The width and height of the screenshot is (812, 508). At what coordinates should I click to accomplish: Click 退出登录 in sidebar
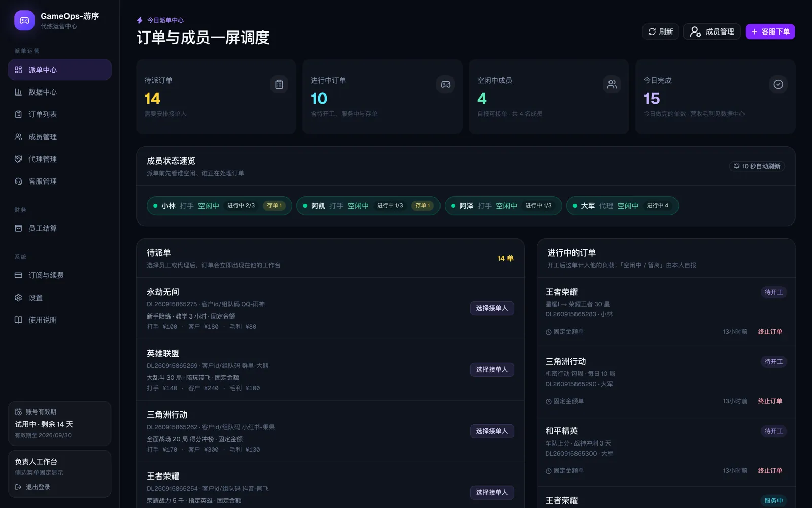[x=33, y=487]
